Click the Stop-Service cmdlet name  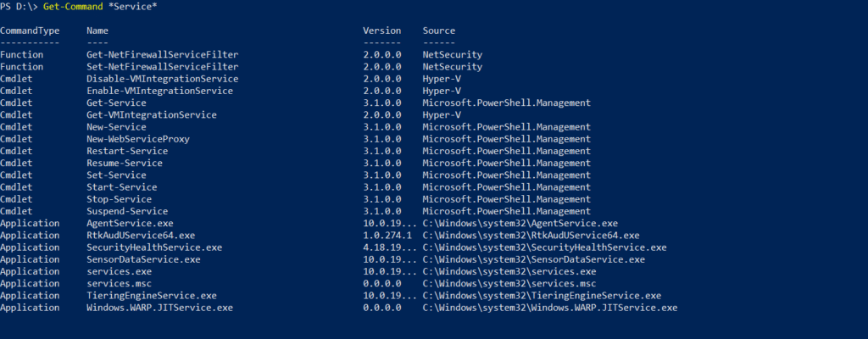tap(119, 199)
